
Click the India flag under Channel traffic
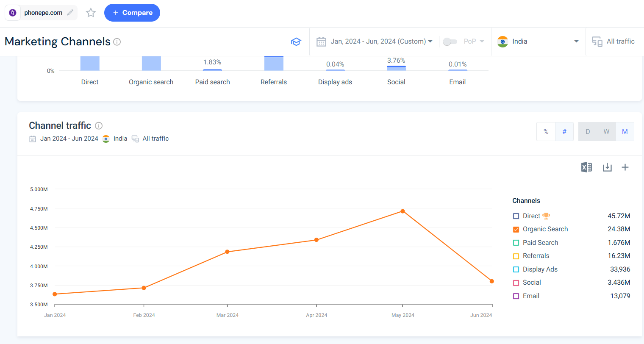[106, 139]
